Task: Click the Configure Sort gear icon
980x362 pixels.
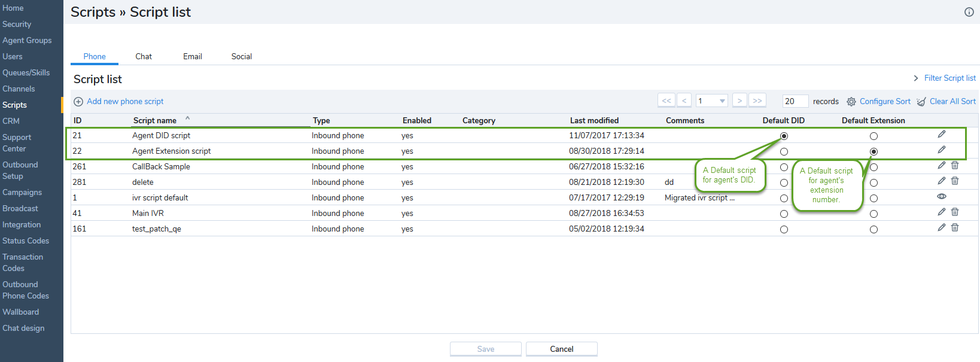Action: (x=851, y=102)
